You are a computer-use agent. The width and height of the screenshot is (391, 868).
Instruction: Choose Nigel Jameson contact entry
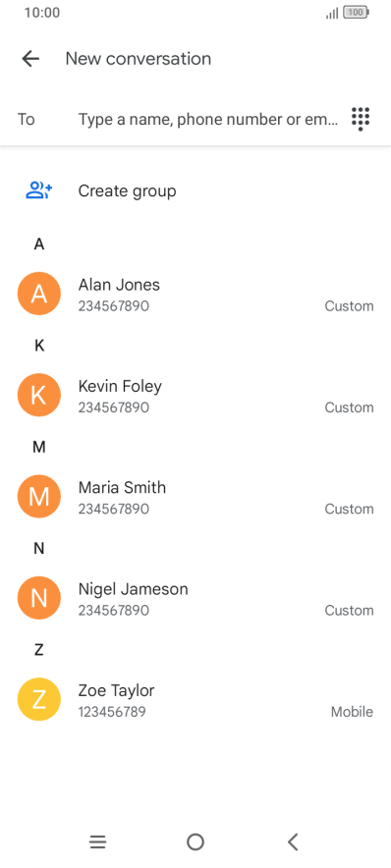coord(195,598)
